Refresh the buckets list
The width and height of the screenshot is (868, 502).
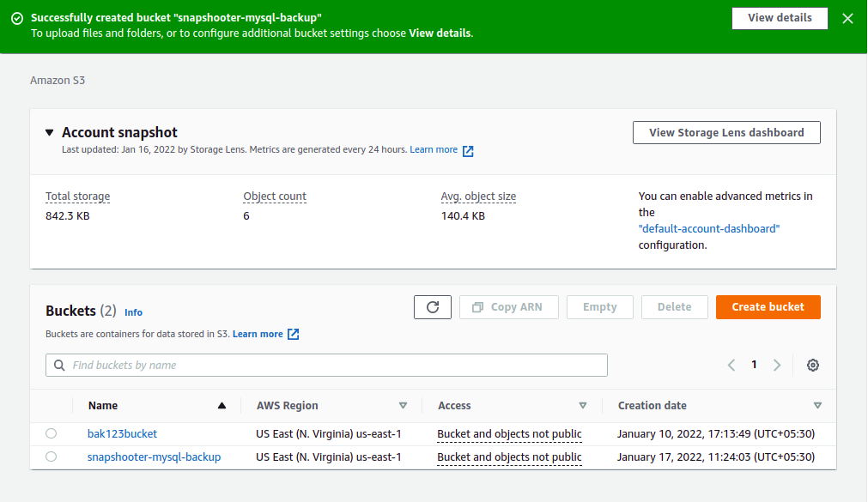[433, 307]
